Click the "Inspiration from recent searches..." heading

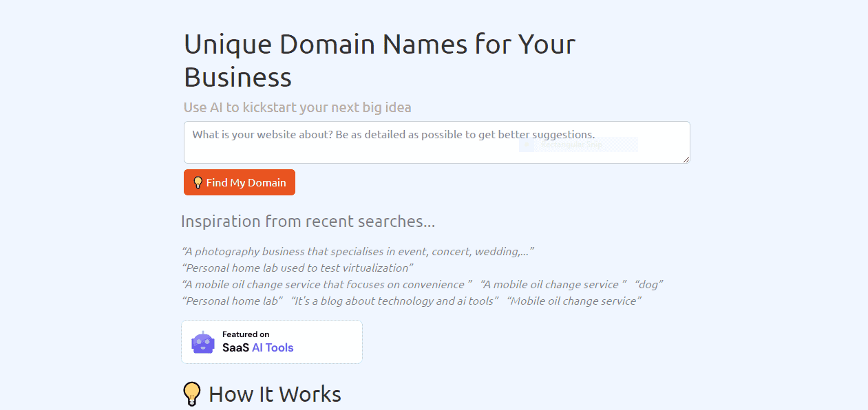(308, 222)
